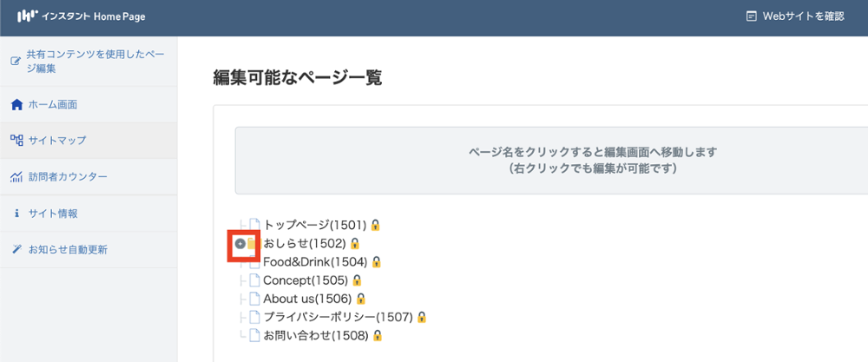Click the lock icon beside Food&Drink
This screenshot has width=868, height=362.
coord(377,262)
